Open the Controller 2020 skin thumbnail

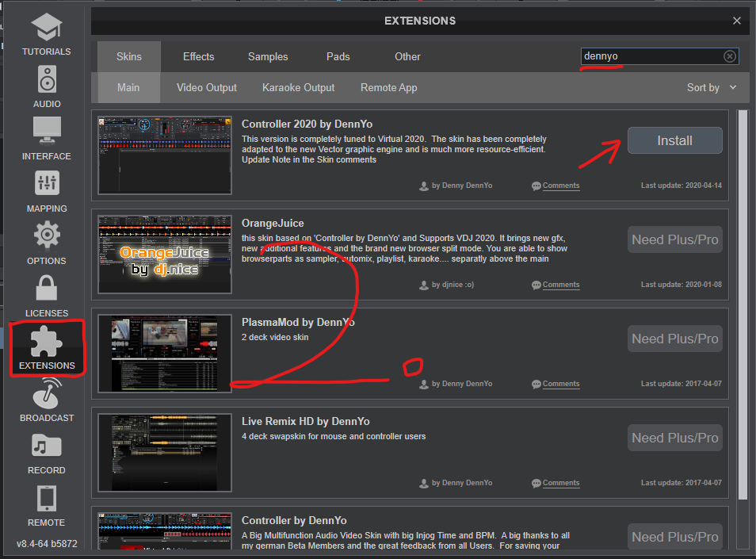pos(165,155)
